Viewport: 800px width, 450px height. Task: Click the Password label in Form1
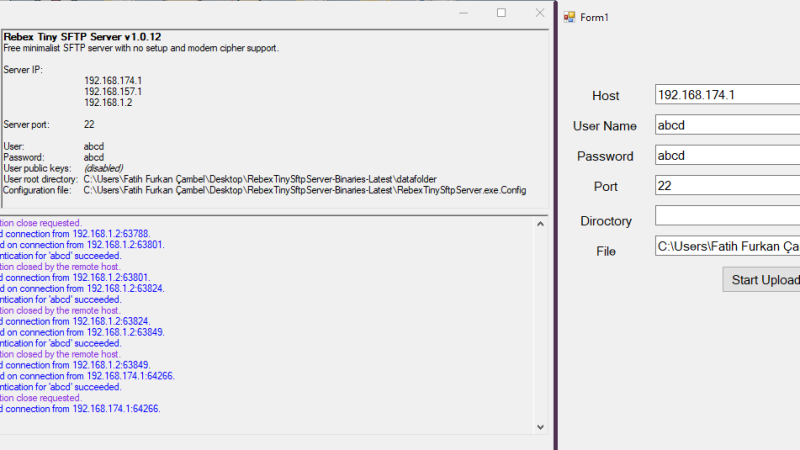(605, 156)
